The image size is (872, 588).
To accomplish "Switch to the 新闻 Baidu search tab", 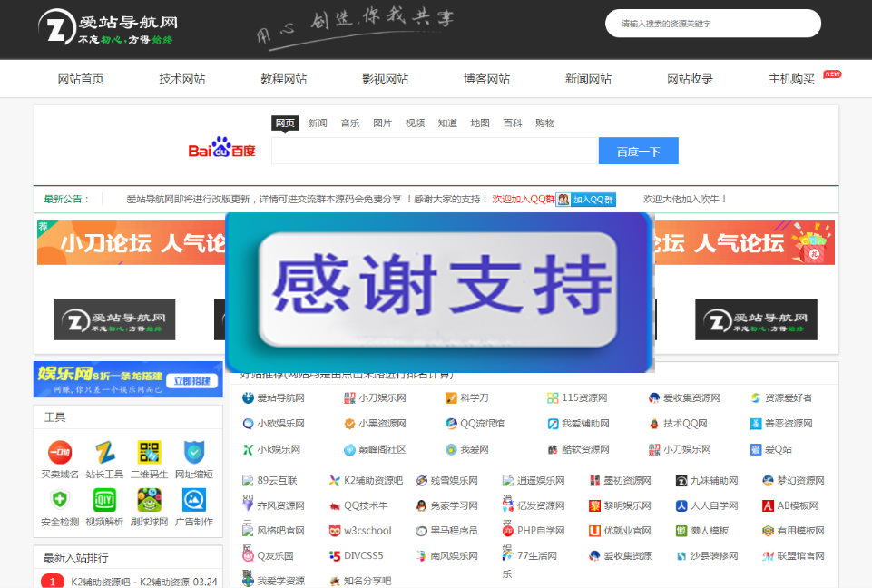I will (x=318, y=122).
